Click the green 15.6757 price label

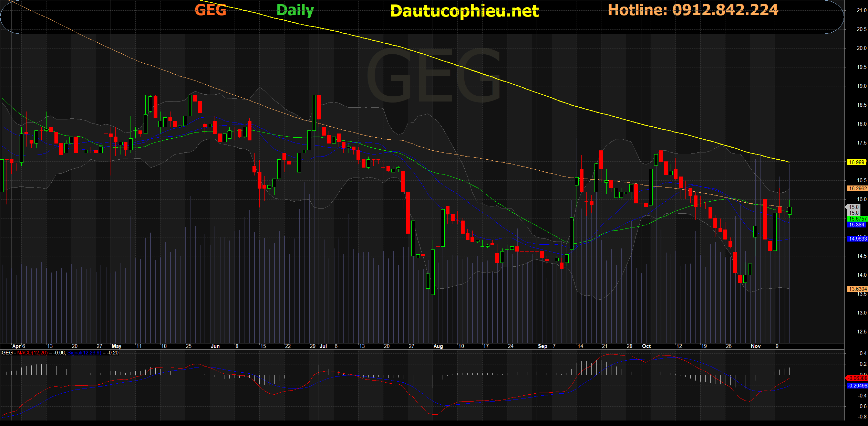click(x=857, y=219)
